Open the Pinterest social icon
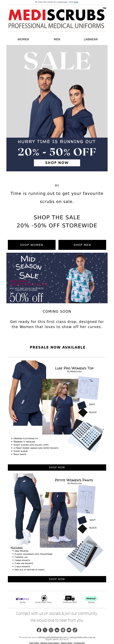Screen dimensions: 114x644 pyautogui.click(x=63, y=630)
